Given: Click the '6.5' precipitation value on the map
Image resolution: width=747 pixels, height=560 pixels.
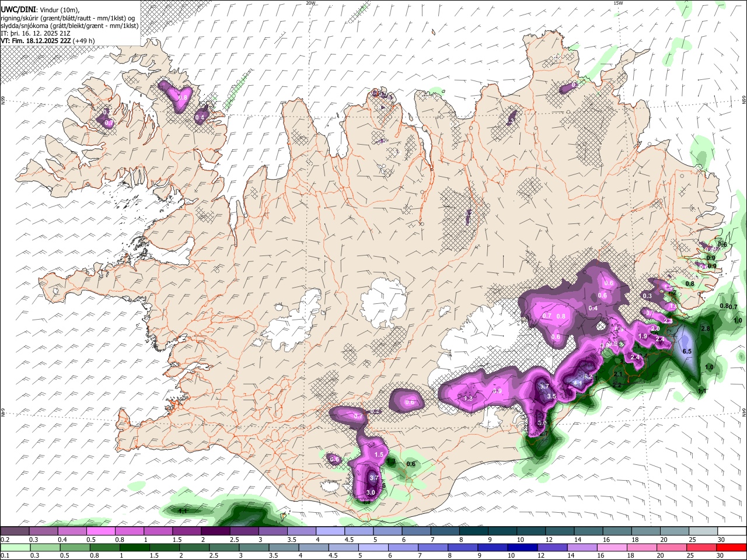Looking at the screenshot, I should pyautogui.click(x=687, y=351).
